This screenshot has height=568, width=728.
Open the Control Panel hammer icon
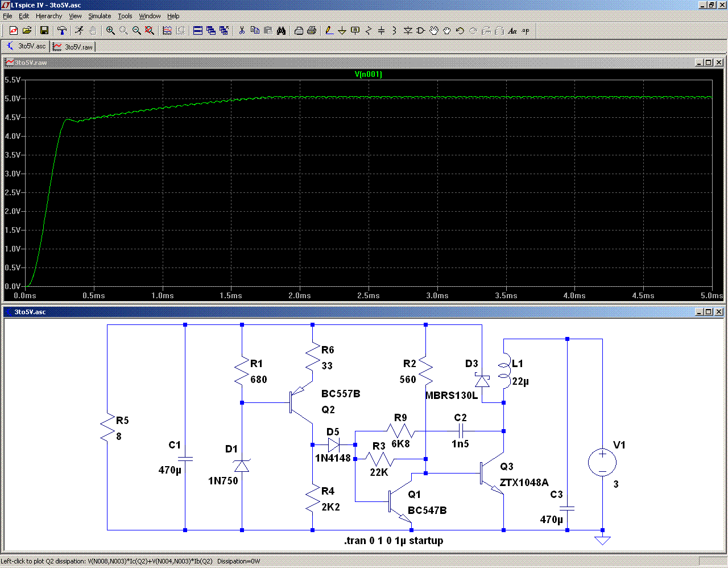(x=62, y=31)
